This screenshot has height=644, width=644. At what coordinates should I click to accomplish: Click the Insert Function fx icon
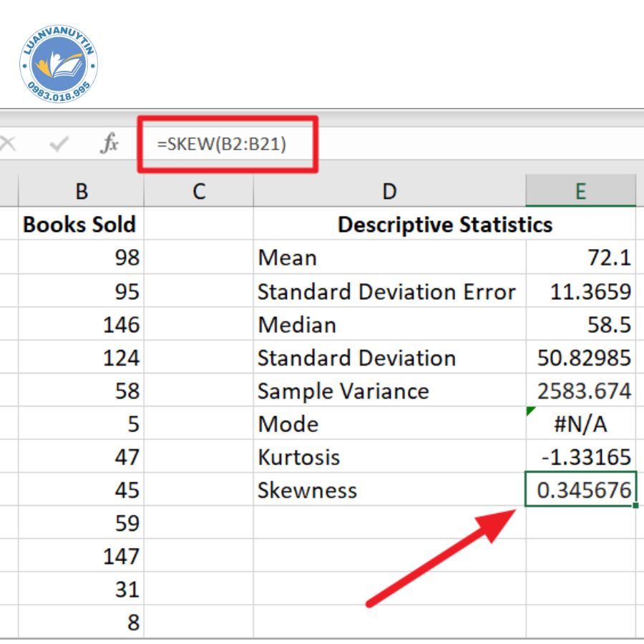(x=109, y=144)
